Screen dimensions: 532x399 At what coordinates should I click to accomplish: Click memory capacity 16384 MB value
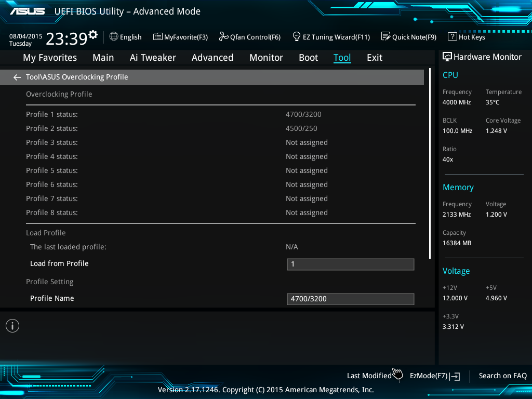[x=457, y=243]
